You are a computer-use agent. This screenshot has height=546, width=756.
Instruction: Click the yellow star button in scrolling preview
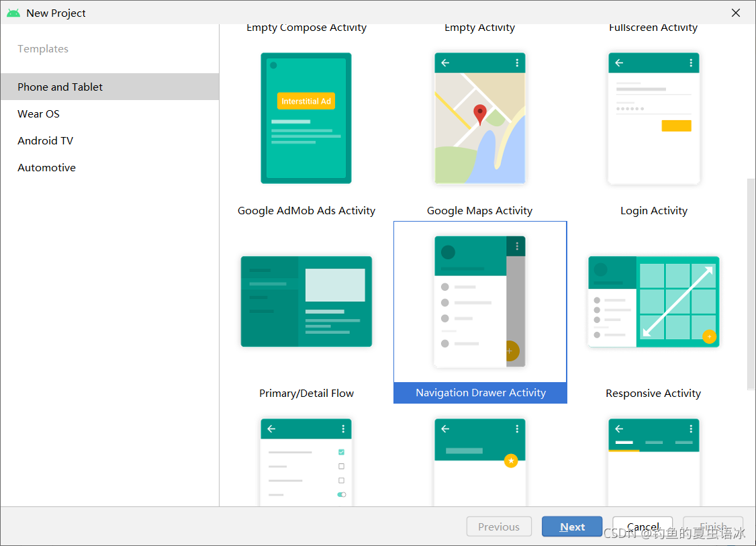click(x=511, y=461)
